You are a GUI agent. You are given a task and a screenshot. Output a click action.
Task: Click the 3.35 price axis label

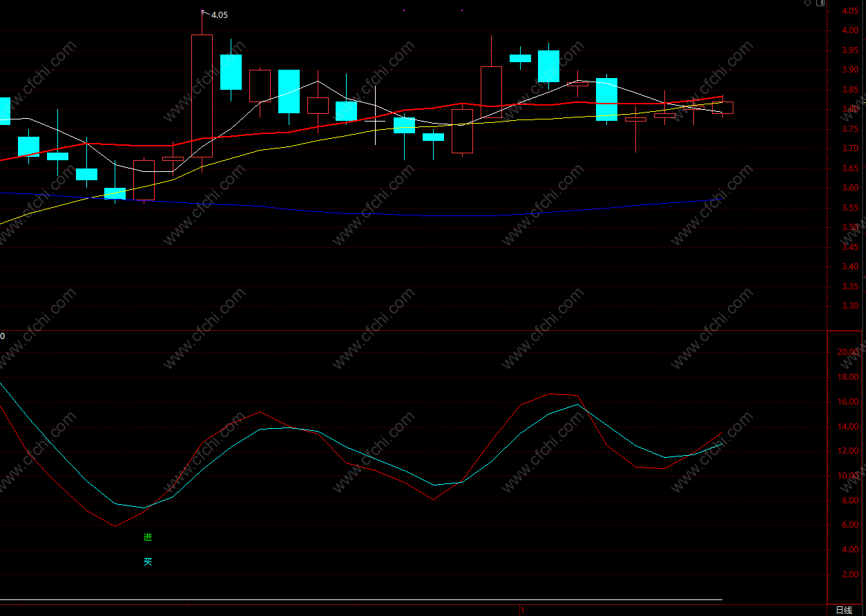849,287
